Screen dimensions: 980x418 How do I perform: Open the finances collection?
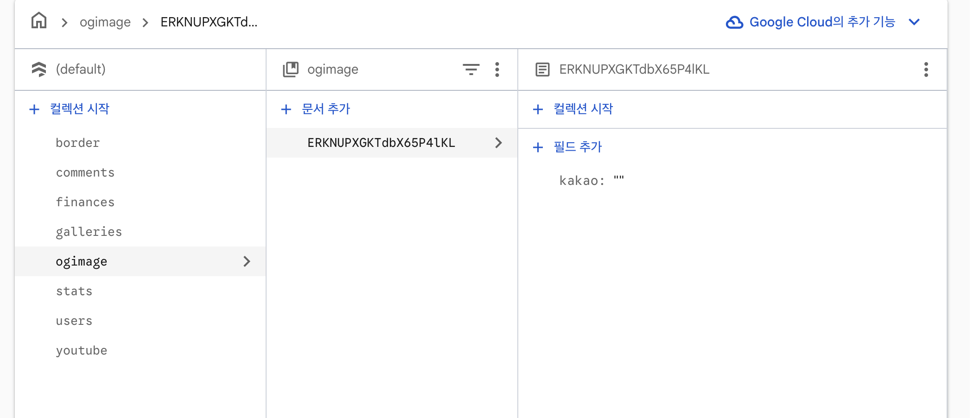(85, 202)
